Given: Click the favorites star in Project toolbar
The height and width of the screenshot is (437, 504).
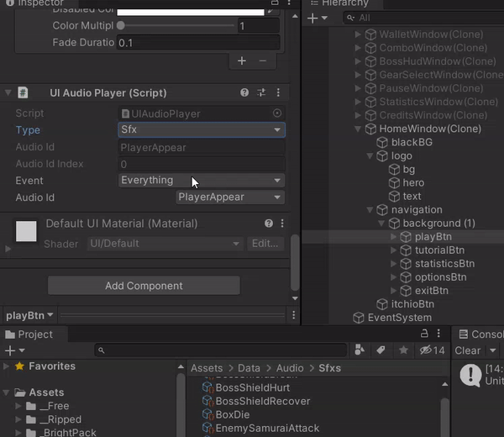Looking at the screenshot, I should (404, 350).
